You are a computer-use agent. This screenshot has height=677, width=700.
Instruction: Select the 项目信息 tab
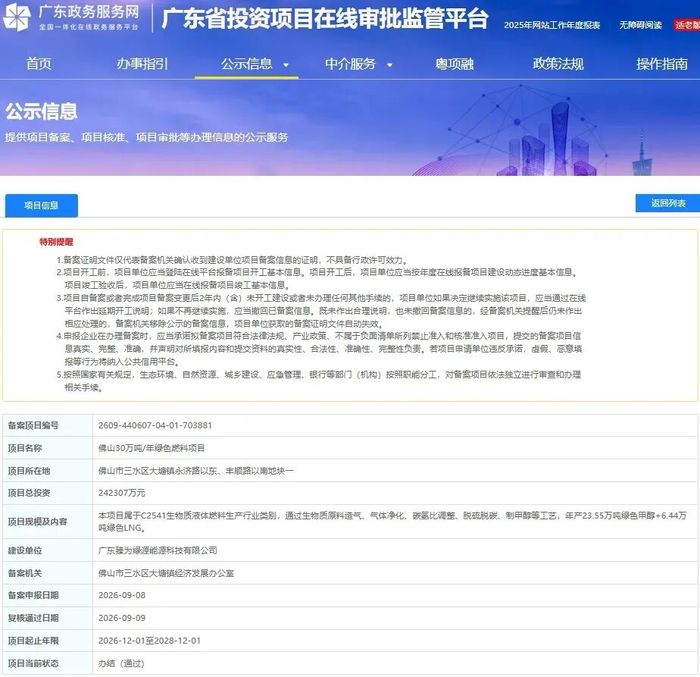[42, 205]
